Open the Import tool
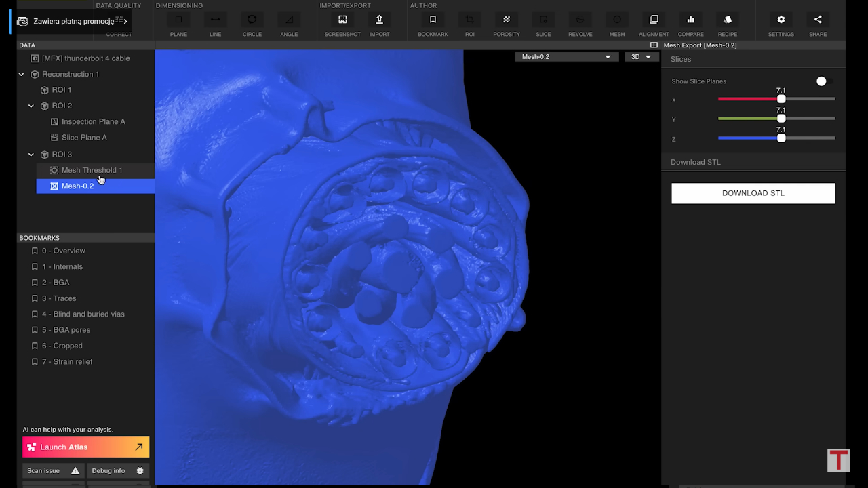 (x=379, y=20)
